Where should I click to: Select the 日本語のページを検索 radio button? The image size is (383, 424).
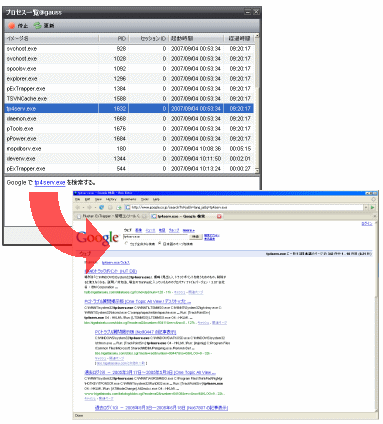(x=160, y=244)
